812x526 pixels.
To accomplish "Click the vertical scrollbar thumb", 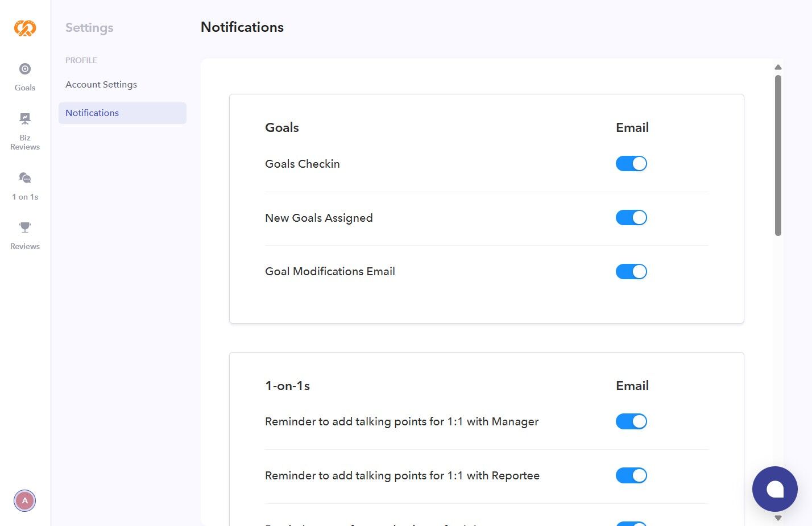I will click(778, 155).
